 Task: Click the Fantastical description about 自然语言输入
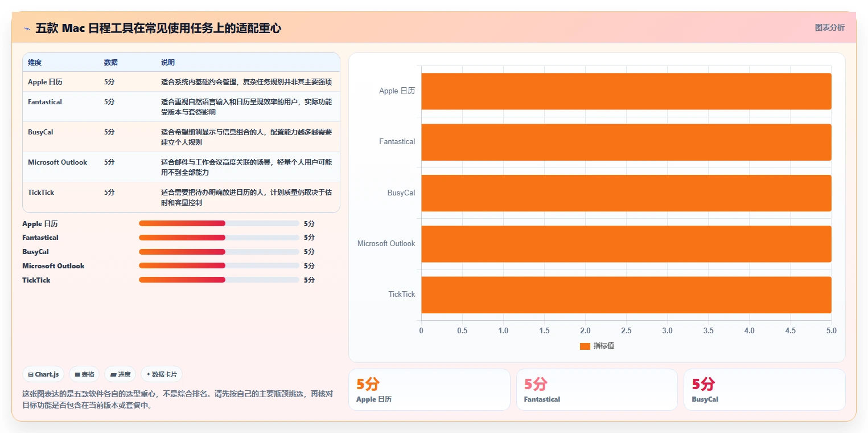tap(246, 107)
